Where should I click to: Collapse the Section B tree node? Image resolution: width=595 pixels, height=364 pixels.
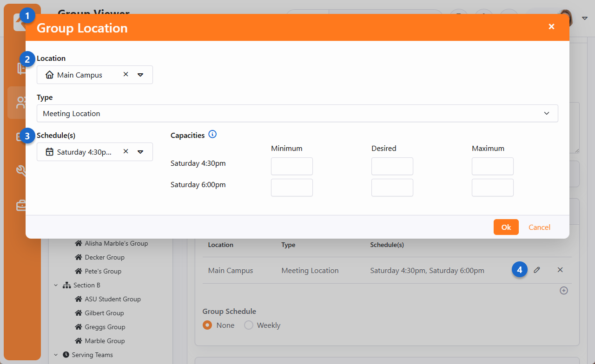[56, 285]
